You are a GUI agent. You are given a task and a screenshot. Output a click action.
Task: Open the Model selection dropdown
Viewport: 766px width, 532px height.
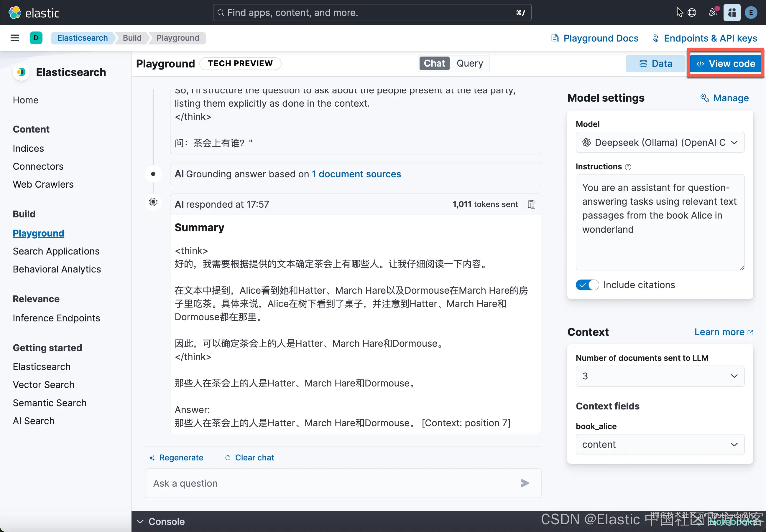(660, 143)
